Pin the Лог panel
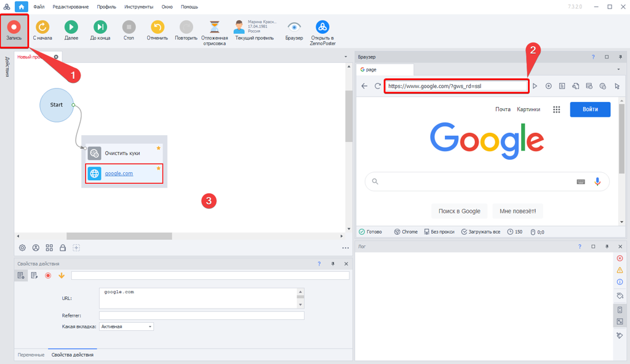 click(607, 246)
